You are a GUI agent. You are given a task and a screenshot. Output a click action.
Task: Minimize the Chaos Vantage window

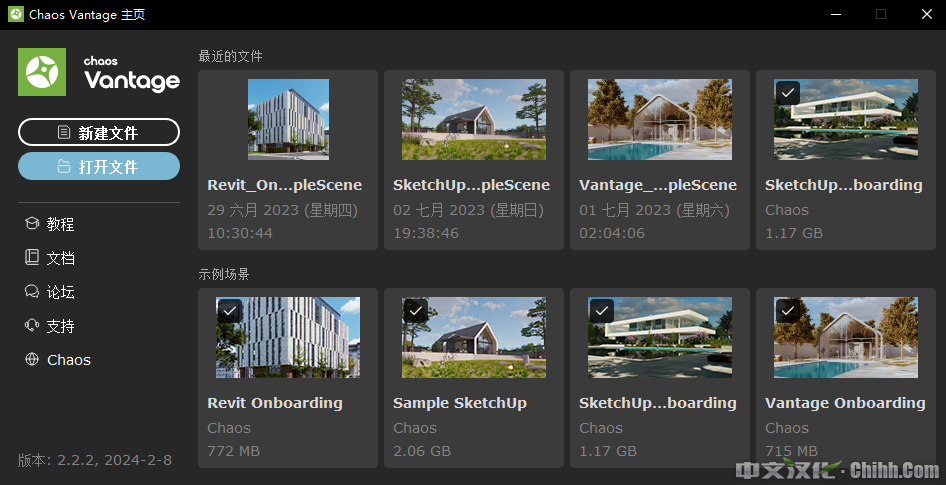[x=836, y=14]
